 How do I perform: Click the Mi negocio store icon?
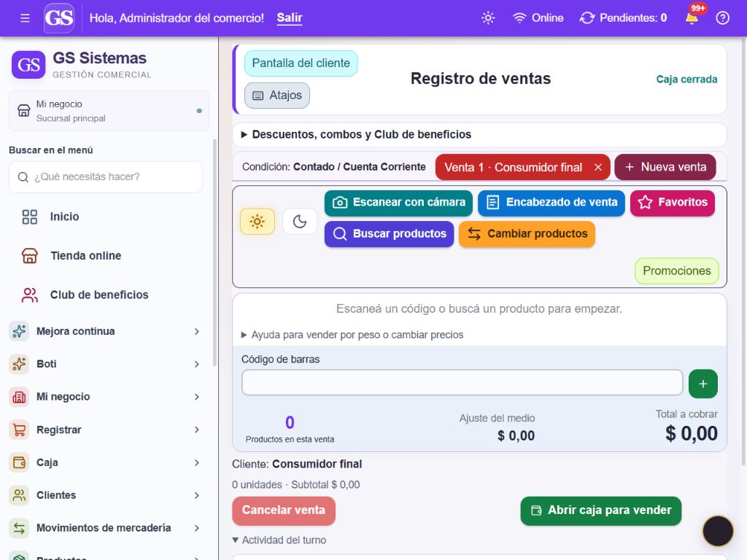[x=24, y=111]
